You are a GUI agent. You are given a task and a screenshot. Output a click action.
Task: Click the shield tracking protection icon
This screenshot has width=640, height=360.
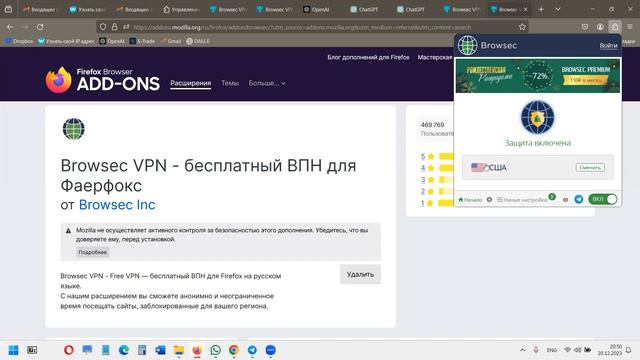point(103,27)
